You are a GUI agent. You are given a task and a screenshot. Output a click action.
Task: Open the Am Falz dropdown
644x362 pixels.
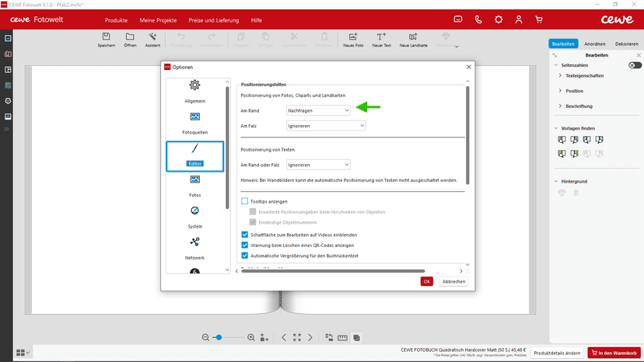click(326, 125)
